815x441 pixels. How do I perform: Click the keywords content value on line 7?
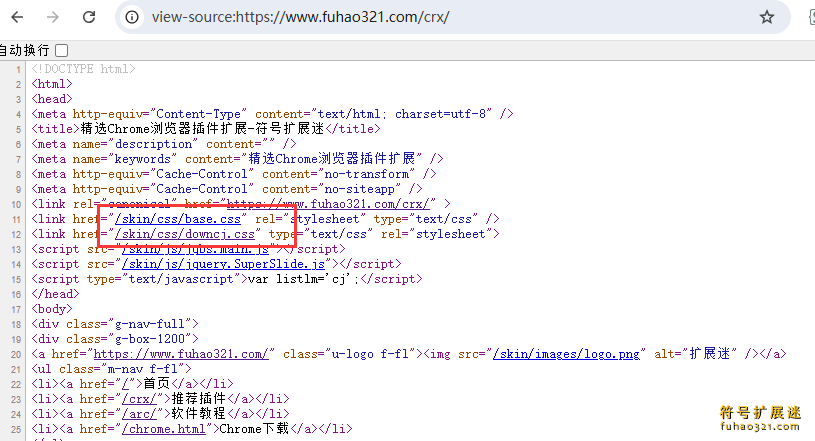pos(332,159)
